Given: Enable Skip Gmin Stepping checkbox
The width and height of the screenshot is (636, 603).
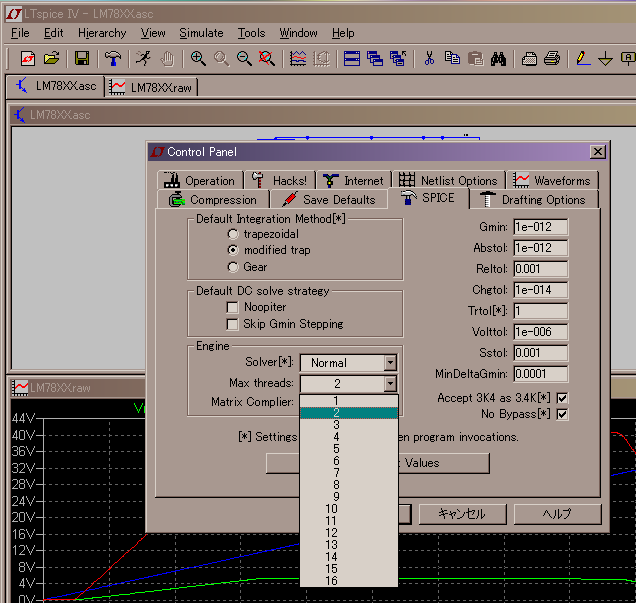Looking at the screenshot, I should click(x=232, y=324).
